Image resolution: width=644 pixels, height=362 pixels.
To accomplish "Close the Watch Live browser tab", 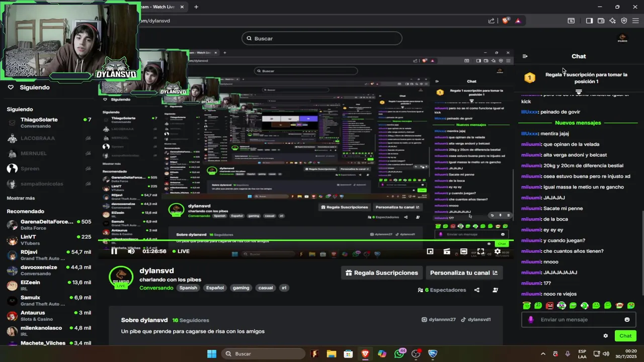I will coord(182,7).
